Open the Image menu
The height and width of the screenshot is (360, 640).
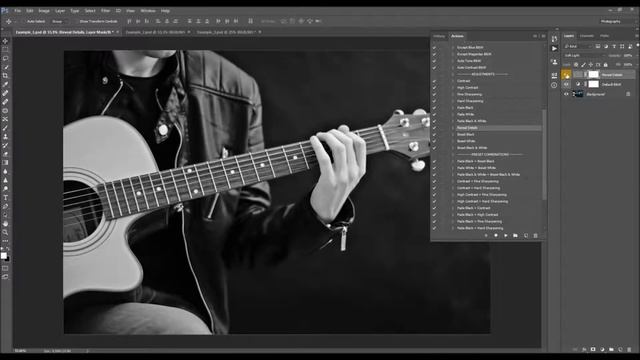click(x=44, y=11)
